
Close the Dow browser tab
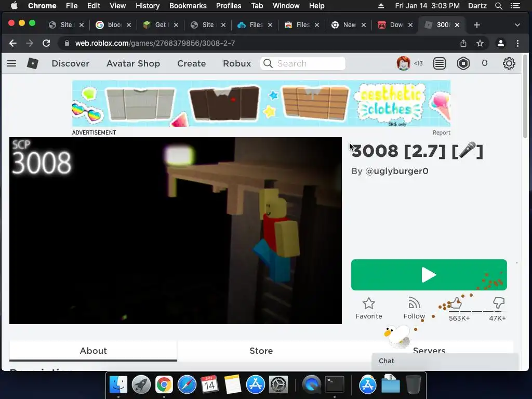coord(410,25)
